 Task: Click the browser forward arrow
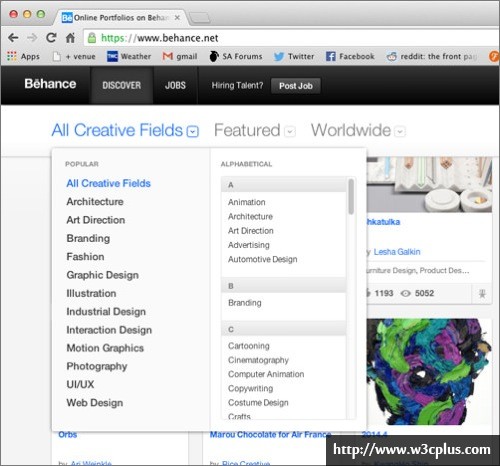tap(32, 38)
